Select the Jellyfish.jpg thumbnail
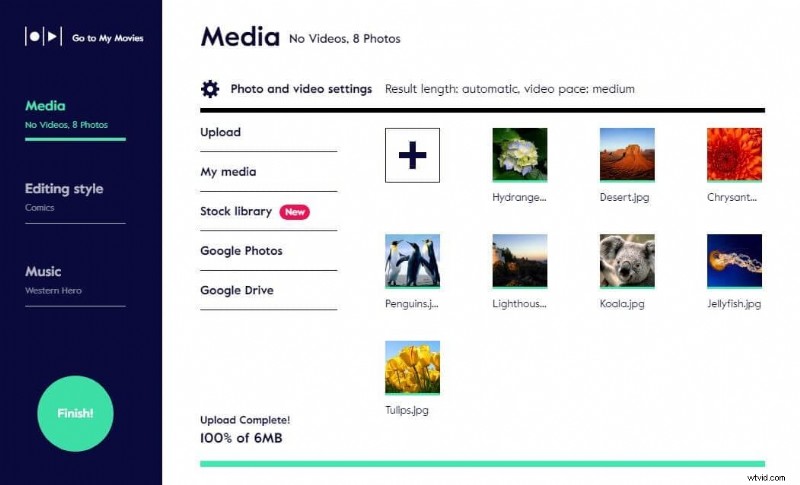Screen dimensions: 800x485 pyautogui.click(x=734, y=261)
